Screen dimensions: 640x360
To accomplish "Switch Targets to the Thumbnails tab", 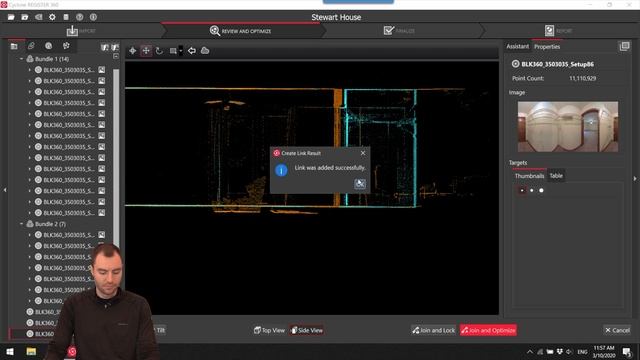I will (529, 176).
